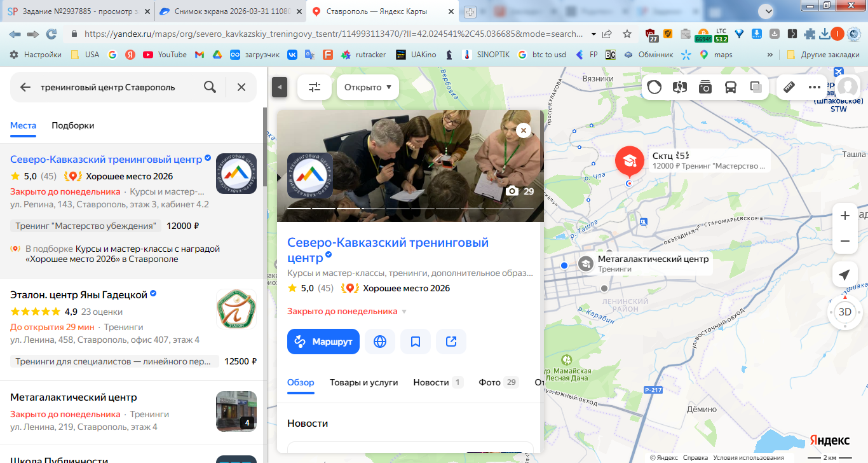Zoom out the map with minus
This screenshot has width=868, height=463.
coord(845,241)
